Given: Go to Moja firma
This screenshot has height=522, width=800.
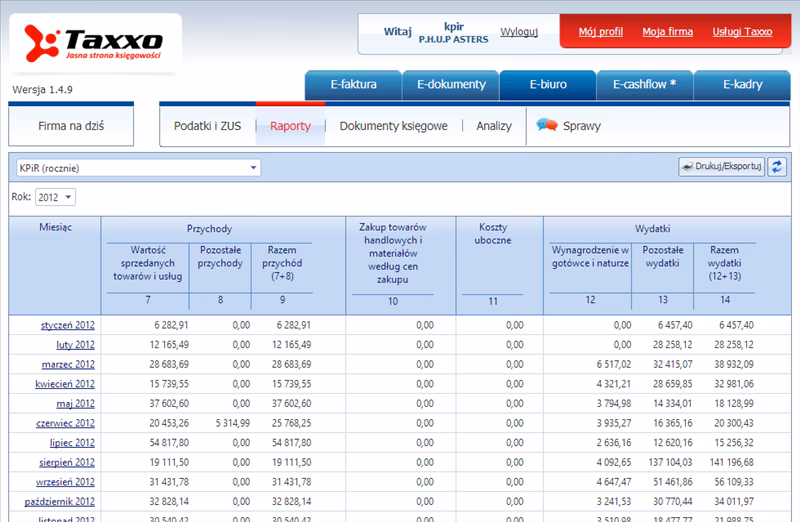Looking at the screenshot, I should coord(667,32).
